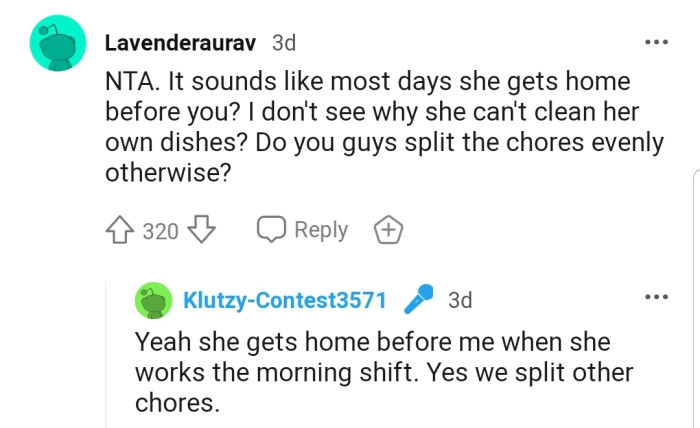Click the 320 vote count
The image size is (700, 428).
(160, 231)
